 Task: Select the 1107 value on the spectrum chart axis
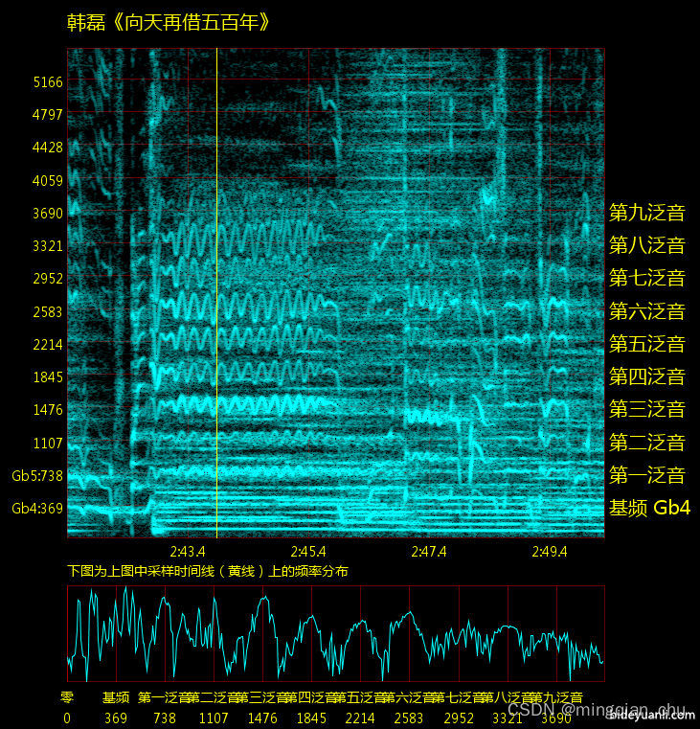pos(214,718)
